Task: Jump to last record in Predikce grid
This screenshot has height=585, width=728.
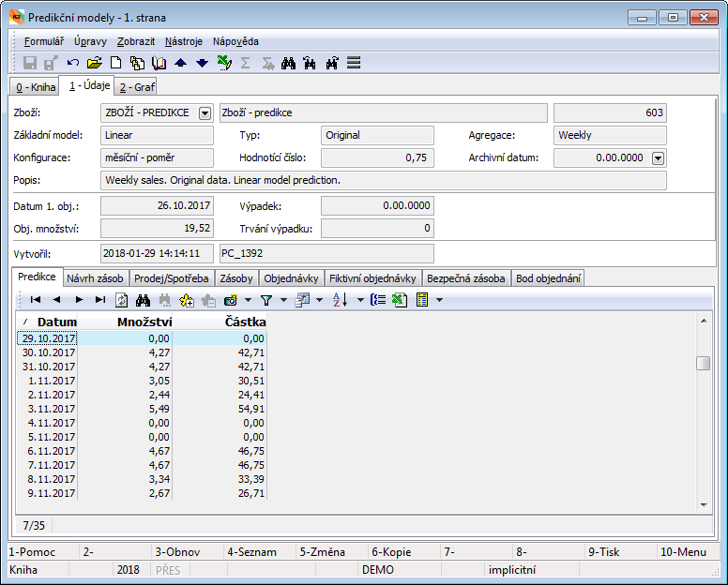Action: click(x=100, y=300)
